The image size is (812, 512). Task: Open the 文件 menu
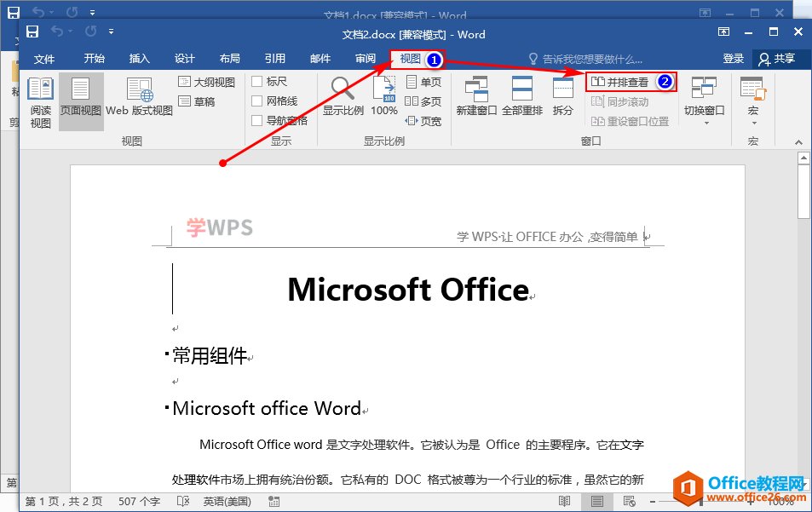coord(44,59)
